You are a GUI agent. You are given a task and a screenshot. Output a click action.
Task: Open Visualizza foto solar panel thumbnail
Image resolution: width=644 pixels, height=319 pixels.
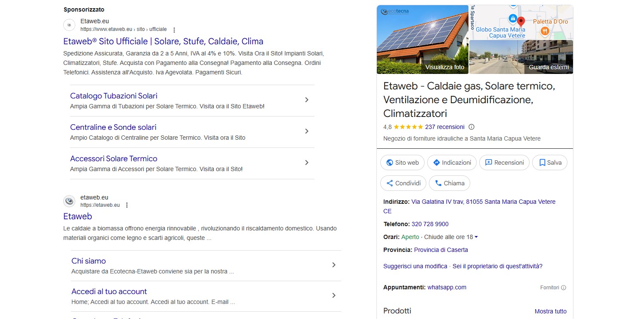(x=422, y=40)
